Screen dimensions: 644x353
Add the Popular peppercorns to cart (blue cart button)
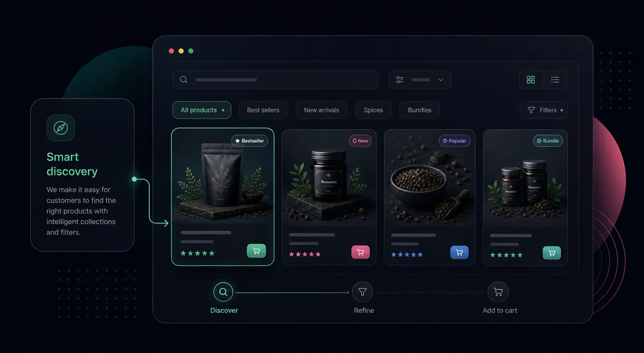point(459,252)
